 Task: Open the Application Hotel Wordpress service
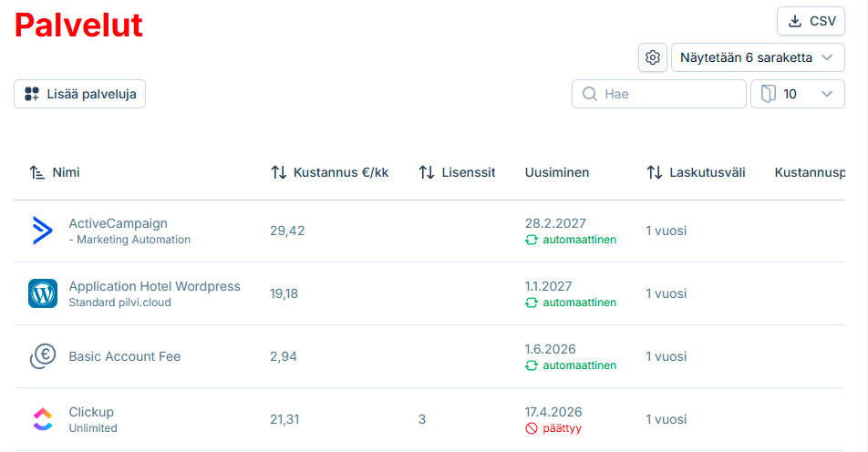154,286
